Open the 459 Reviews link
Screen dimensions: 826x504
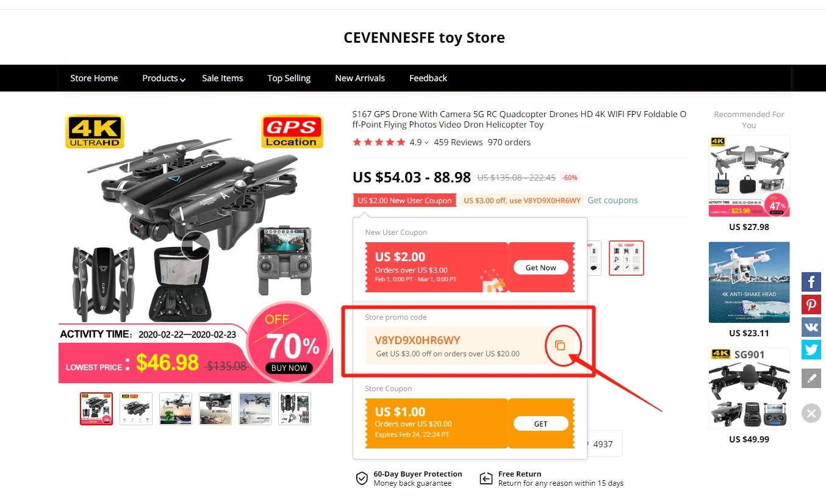458,142
